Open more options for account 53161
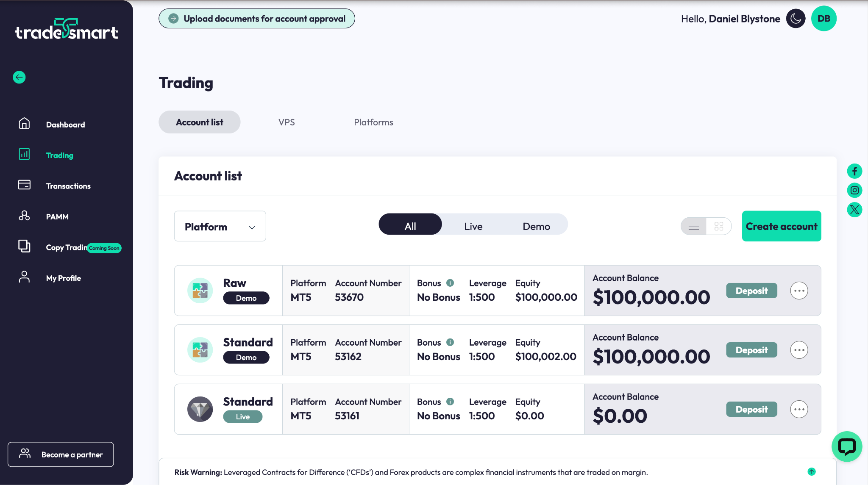 [x=799, y=409]
